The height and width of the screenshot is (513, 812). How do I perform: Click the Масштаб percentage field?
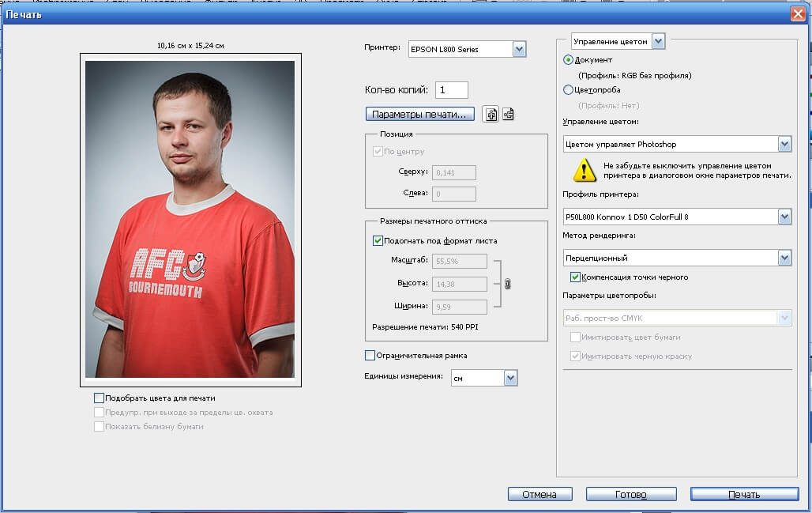(x=460, y=261)
